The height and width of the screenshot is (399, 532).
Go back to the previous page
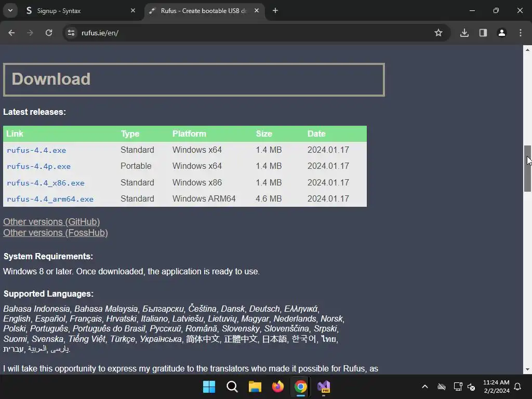tap(11, 33)
